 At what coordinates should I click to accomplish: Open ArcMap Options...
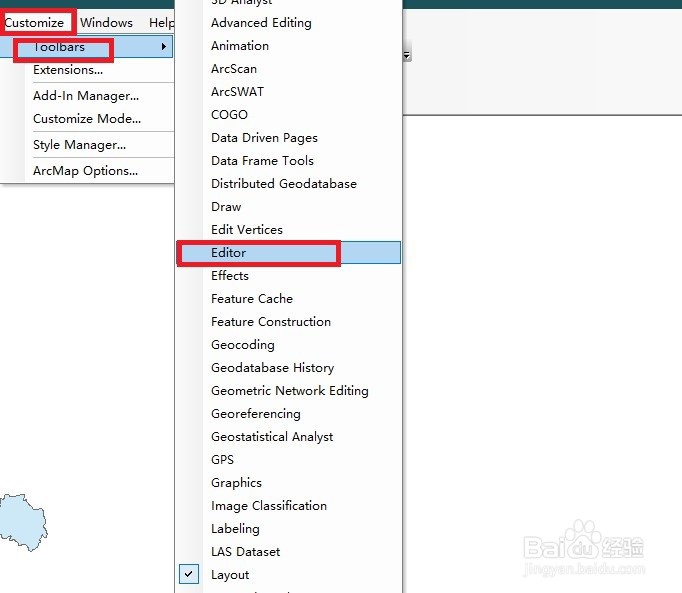[86, 171]
